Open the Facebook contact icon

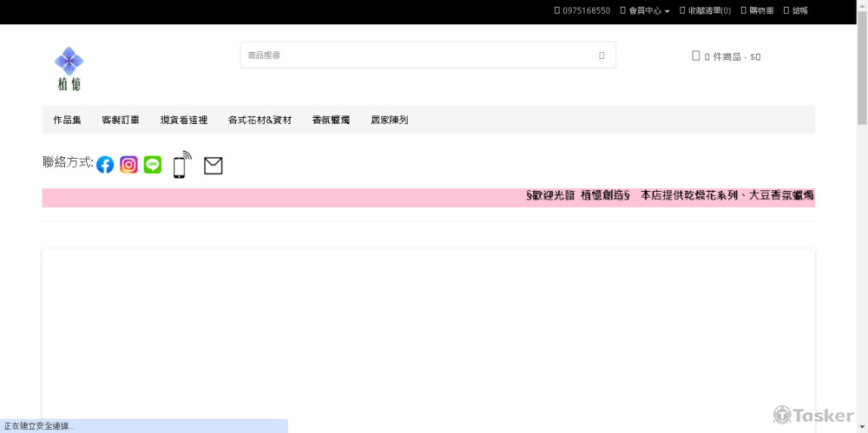point(105,165)
